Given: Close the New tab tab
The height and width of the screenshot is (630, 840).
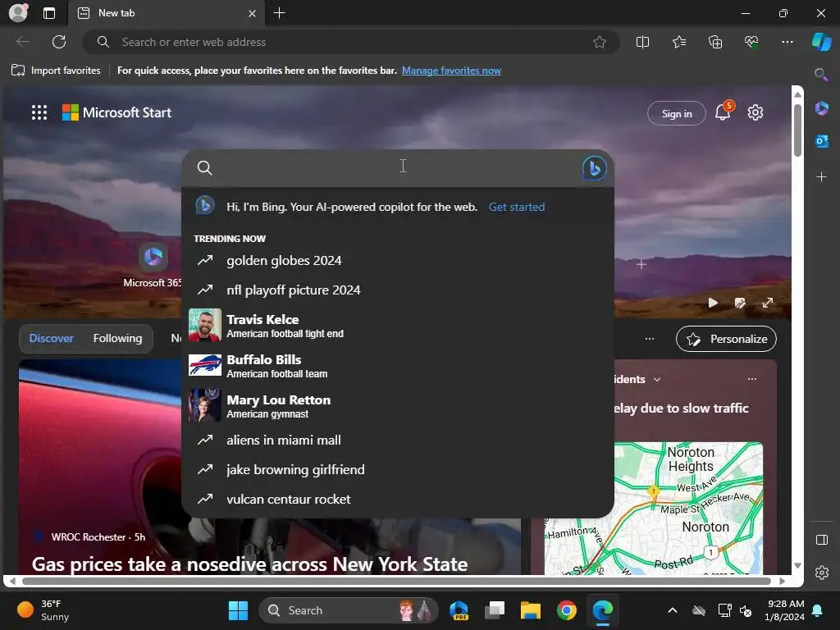Looking at the screenshot, I should (252, 13).
